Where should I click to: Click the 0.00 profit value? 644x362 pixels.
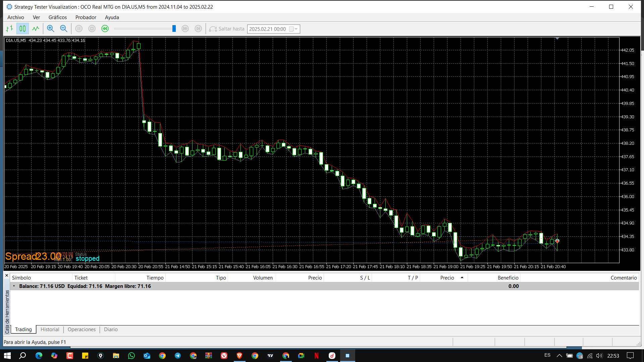point(513,286)
